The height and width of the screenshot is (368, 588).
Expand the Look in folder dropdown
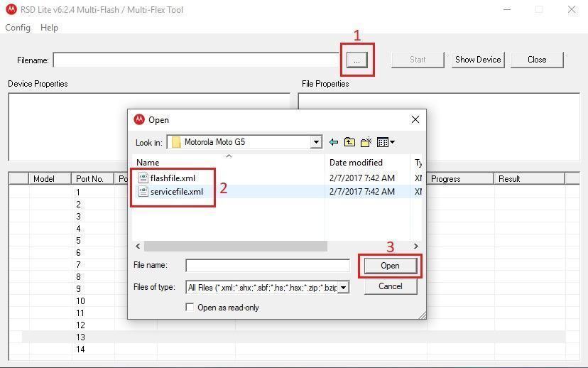point(316,142)
